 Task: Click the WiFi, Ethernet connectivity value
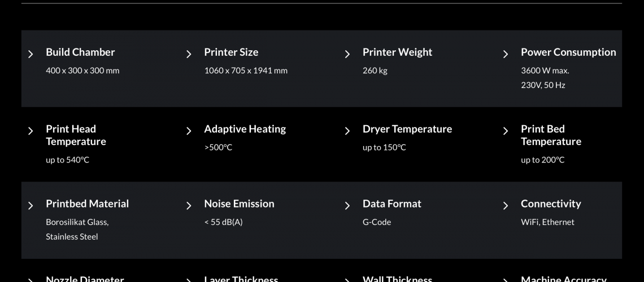click(x=547, y=222)
